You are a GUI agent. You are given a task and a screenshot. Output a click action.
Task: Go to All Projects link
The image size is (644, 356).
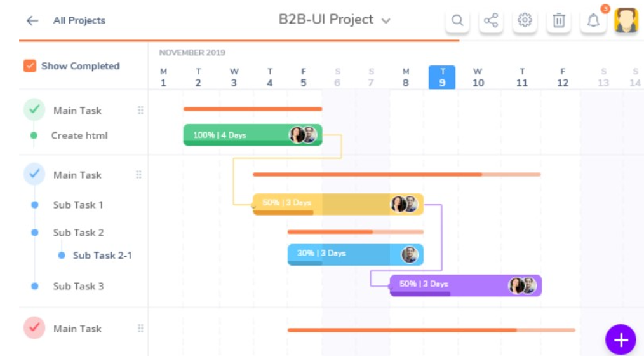click(x=79, y=20)
